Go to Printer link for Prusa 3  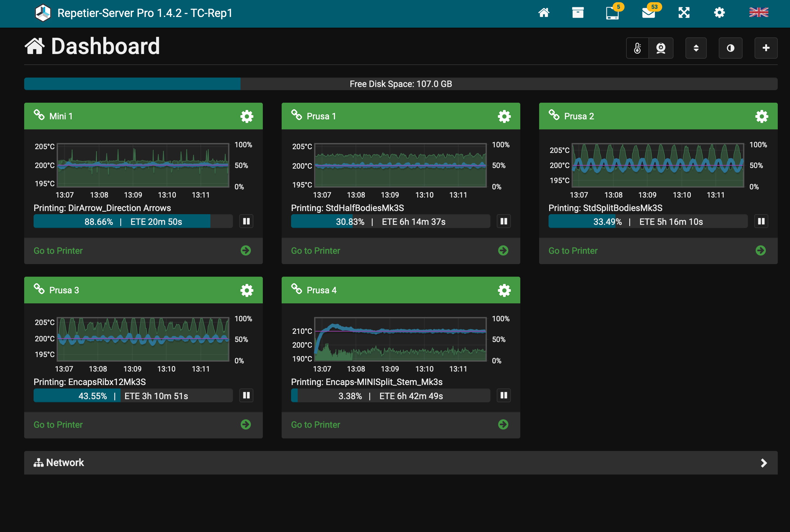point(58,425)
